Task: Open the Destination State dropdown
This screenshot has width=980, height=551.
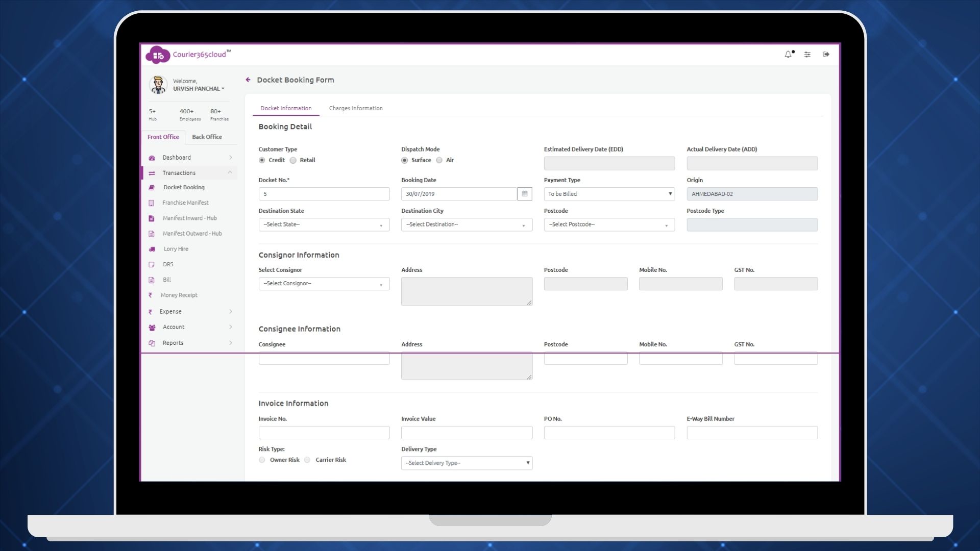Action: pos(324,224)
